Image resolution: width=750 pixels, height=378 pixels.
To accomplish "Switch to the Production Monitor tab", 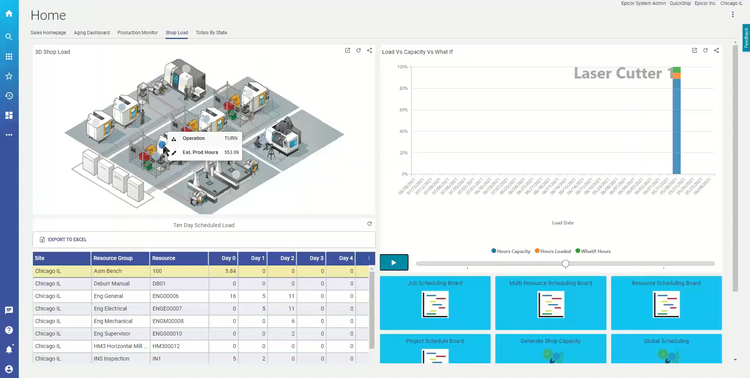I will [x=138, y=33].
